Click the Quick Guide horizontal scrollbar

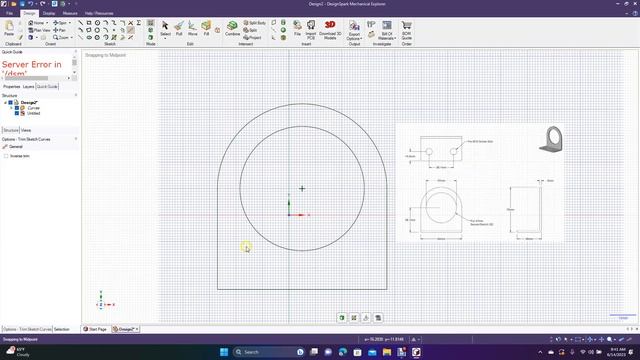click(x=27, y=78)
